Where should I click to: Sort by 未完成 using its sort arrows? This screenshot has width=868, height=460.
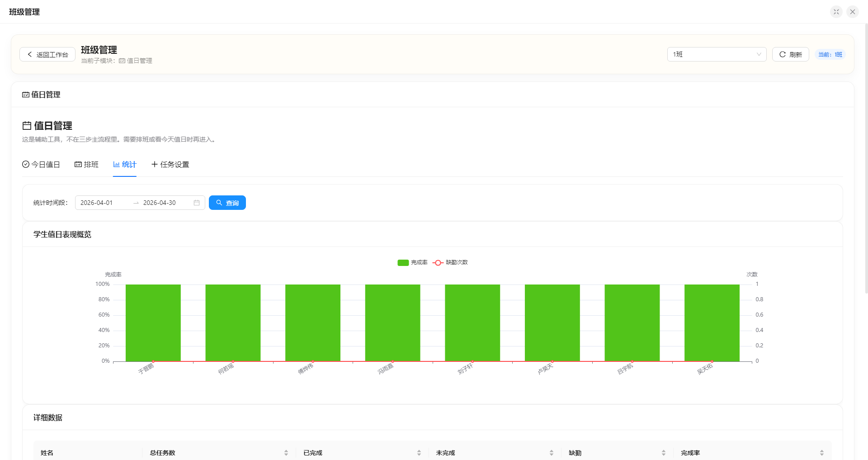coord(552,453)
